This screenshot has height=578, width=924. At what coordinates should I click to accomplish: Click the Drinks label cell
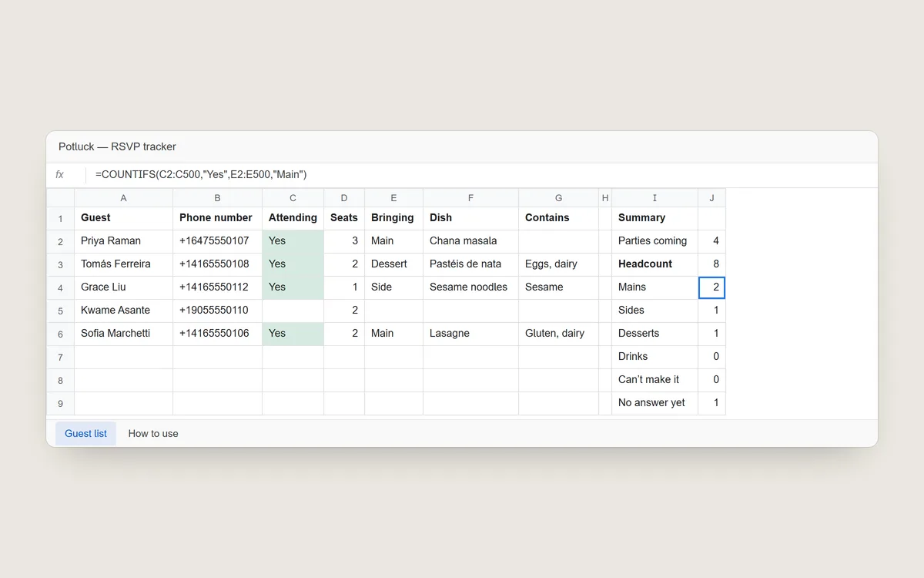pos(654,357)
